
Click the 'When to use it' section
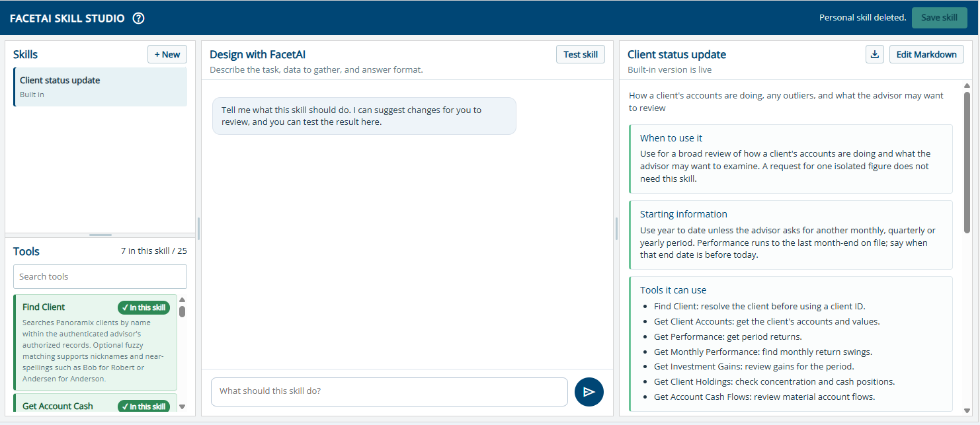tap(791, 159)
